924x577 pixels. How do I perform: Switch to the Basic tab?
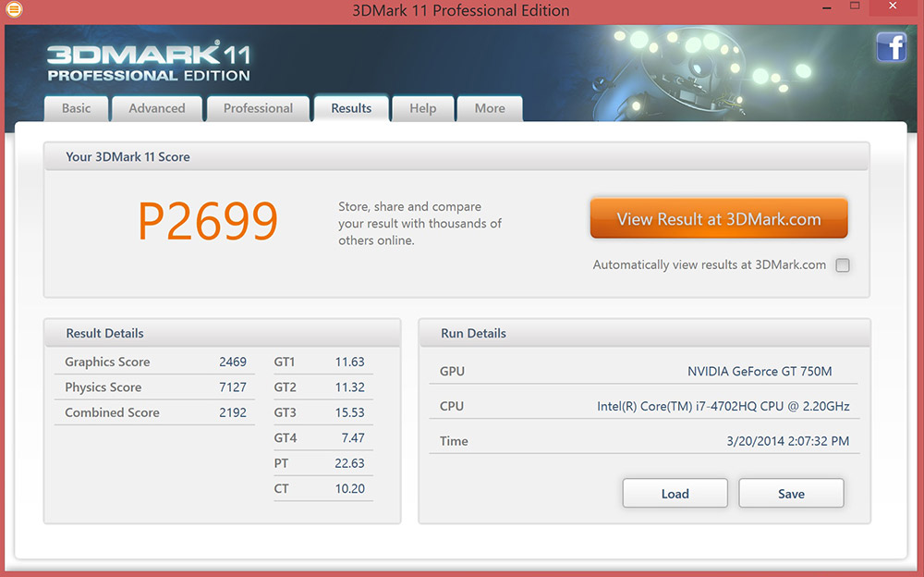77,108
